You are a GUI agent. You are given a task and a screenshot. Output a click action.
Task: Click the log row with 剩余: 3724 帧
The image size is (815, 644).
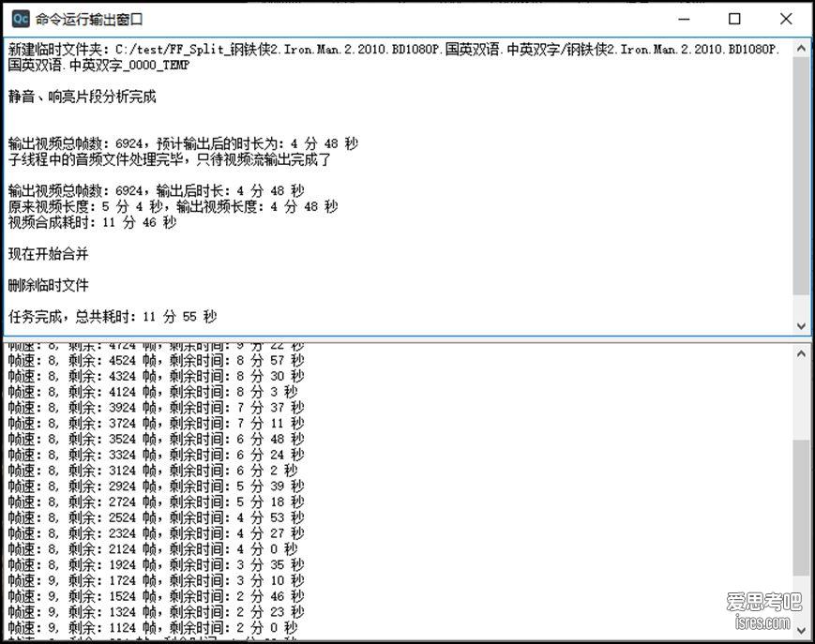(156, 424)
